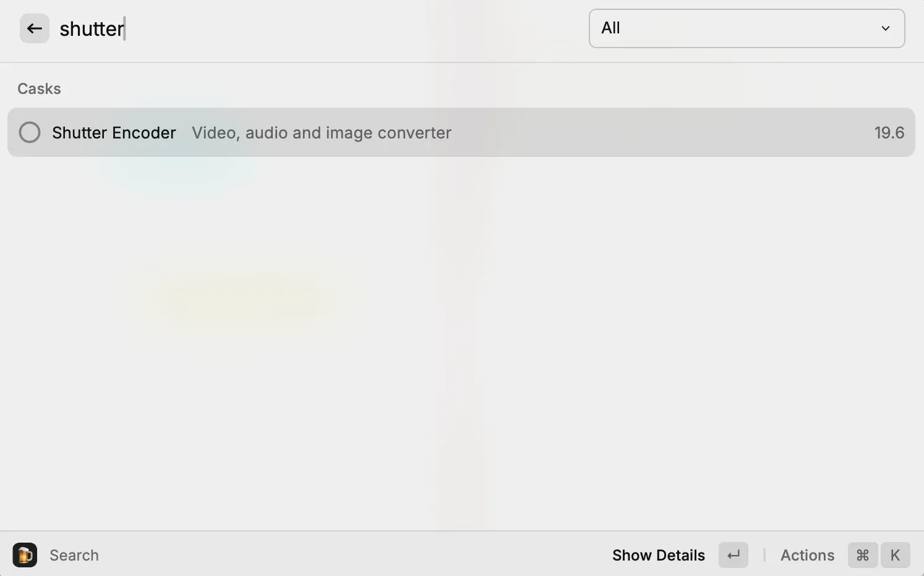Open the Actions menu
The image size is (924, 576).
pyautogui.click(x=807, y=555)
